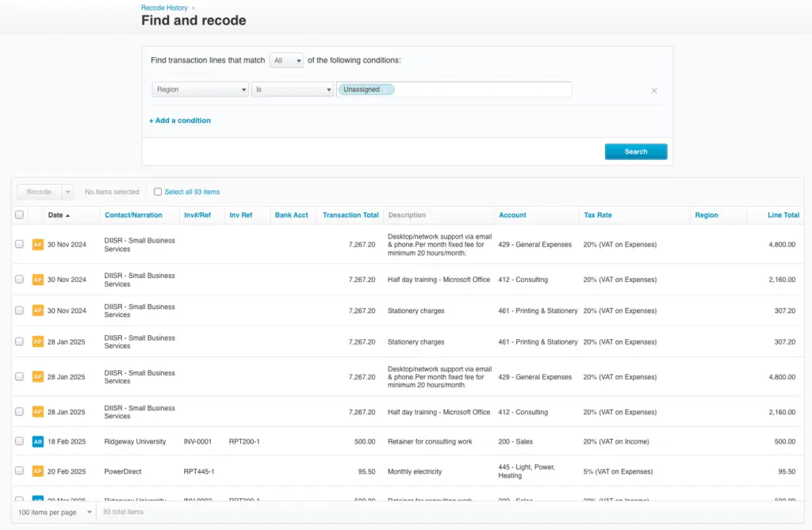
Task: Open the All match-conditions dropdown
Action: point(286,59)
